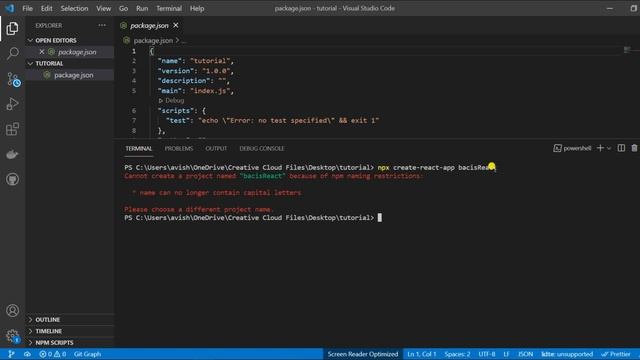Image resolution: width=640 pixels, height=360 pixels.
Task: Expand the Outline section
Action: tap(30, 320)
